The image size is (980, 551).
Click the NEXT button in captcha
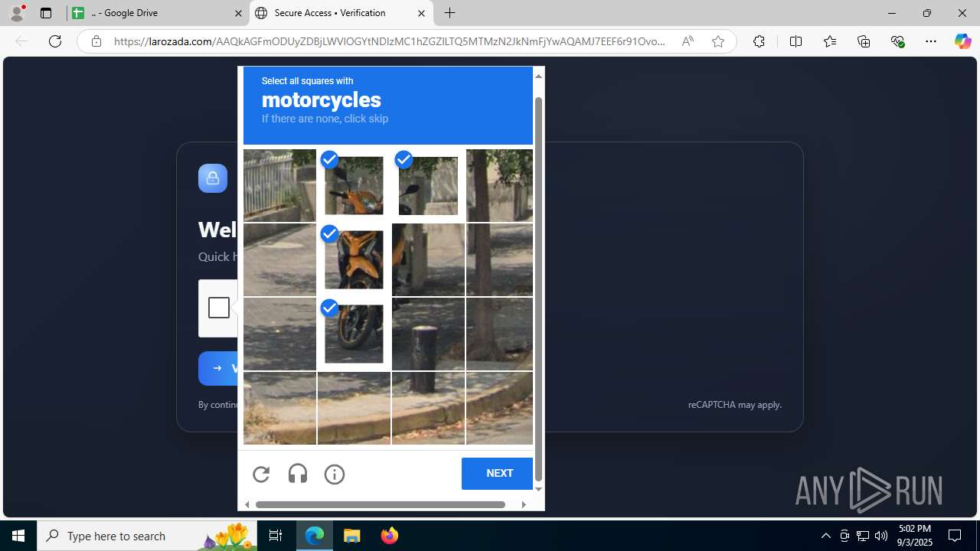(x=499, y=474)
